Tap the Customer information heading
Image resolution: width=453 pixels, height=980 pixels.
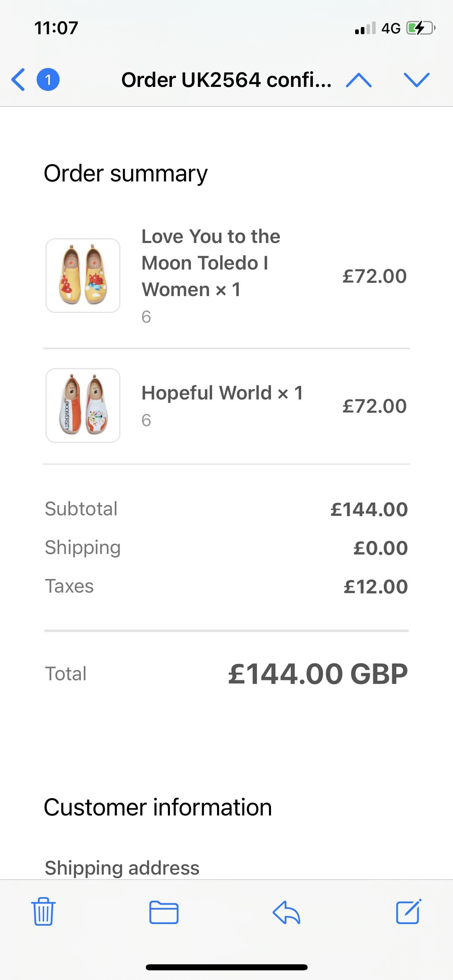(158, 807)
